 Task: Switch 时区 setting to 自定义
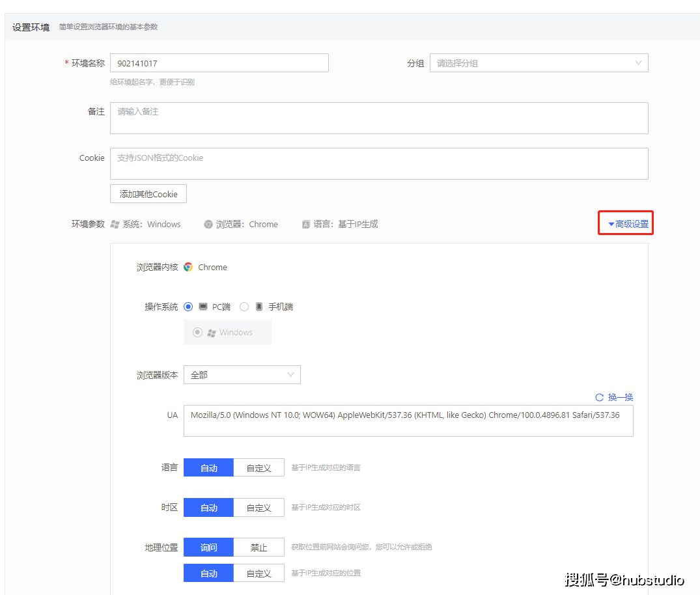coord(259,507)
